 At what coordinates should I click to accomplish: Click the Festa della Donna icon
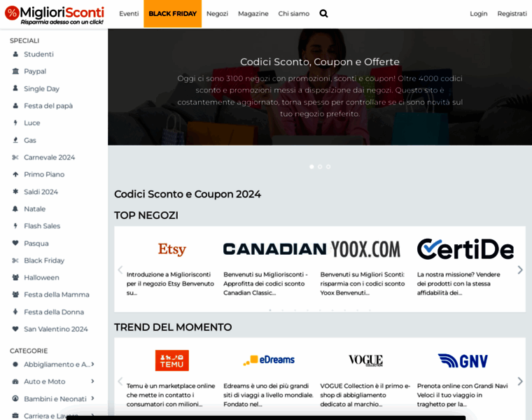15,311
